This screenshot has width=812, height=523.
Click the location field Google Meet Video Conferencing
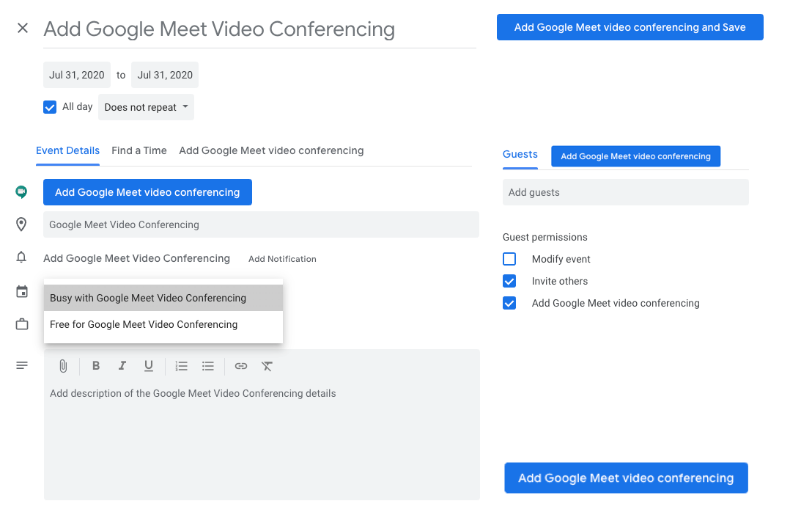tap(261, 224)
